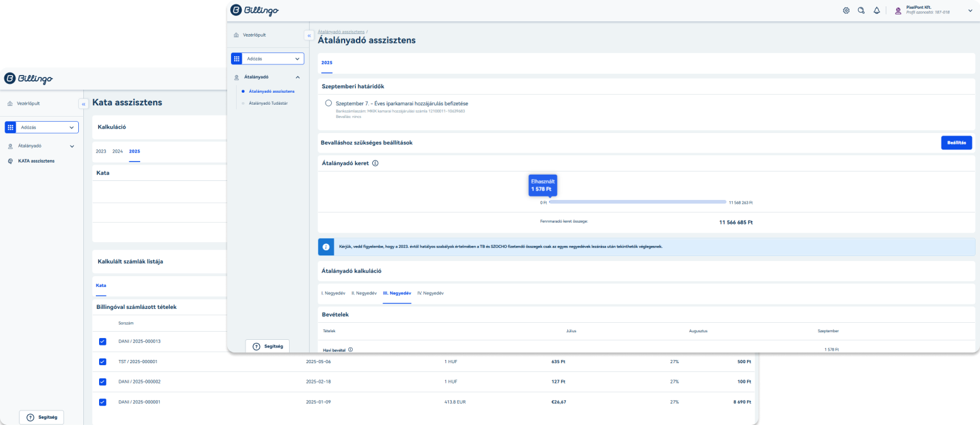Open settings via the gear icon
The image size is (980, 425).
[846, 11]
